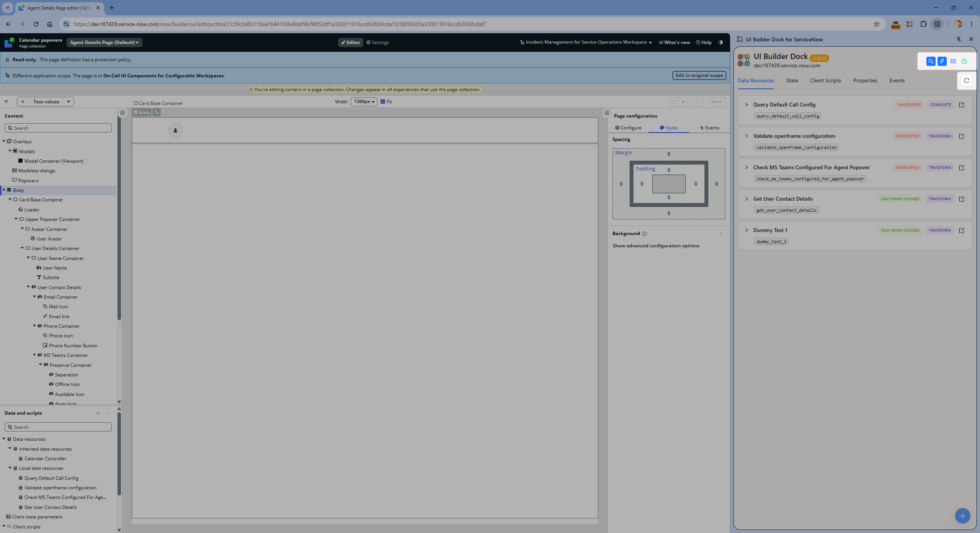Open the book documentation icon in Dock

(953, 61)
